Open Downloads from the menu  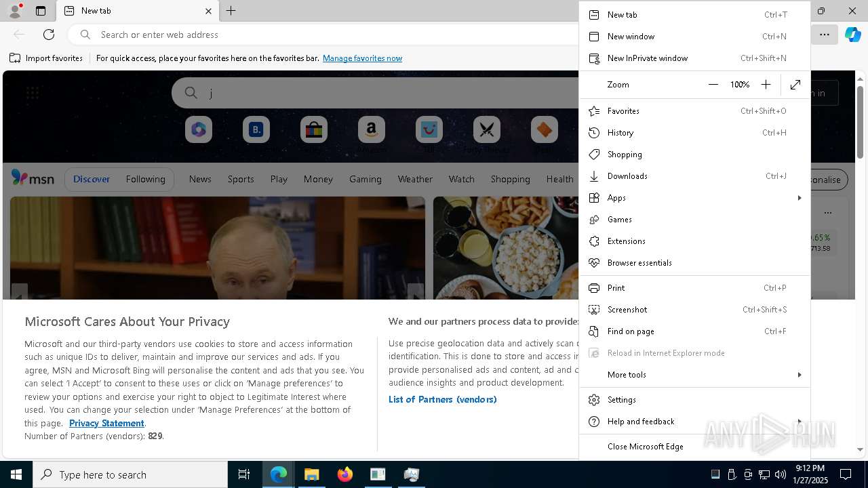click(x=695, y=176)
